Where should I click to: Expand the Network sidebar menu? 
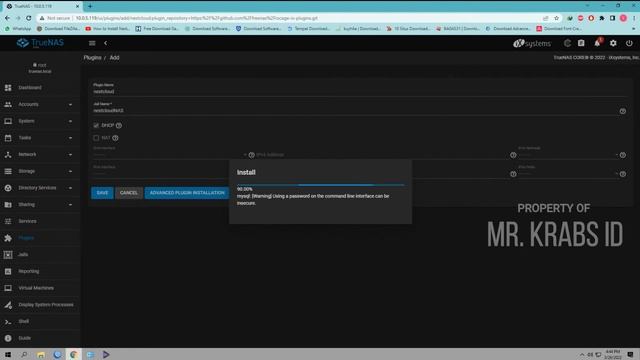click(x=40, y=154)
